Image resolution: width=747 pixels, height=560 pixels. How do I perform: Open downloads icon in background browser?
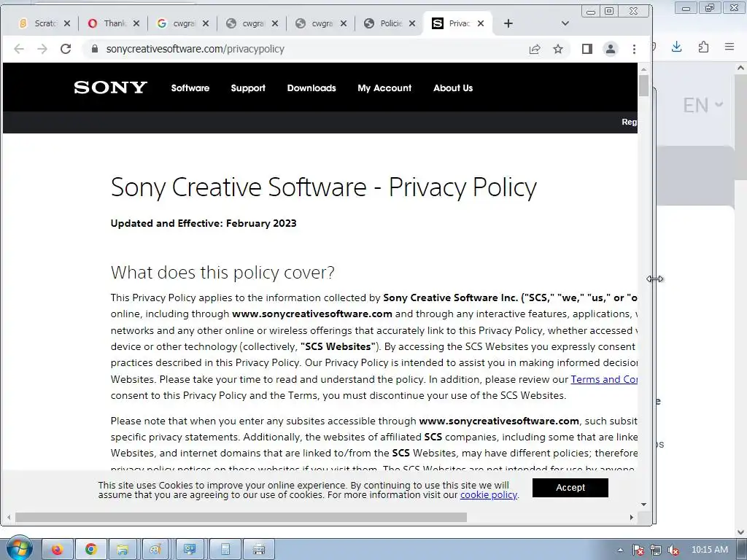pyautogui.click(x=676, y=47)
